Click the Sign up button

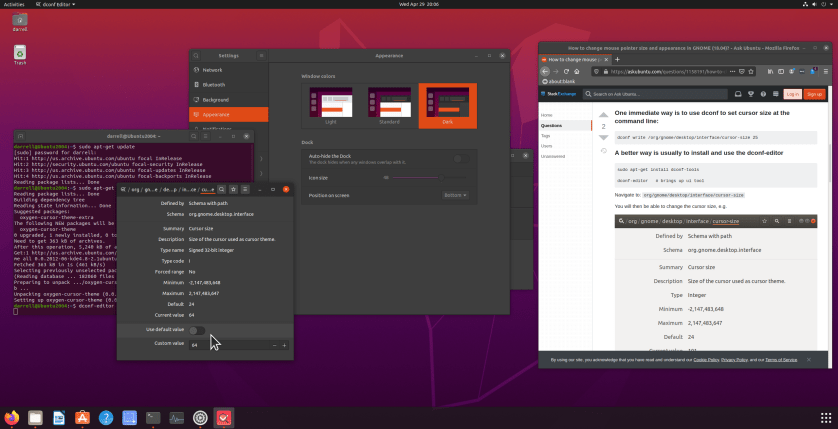tap(814, 94)
